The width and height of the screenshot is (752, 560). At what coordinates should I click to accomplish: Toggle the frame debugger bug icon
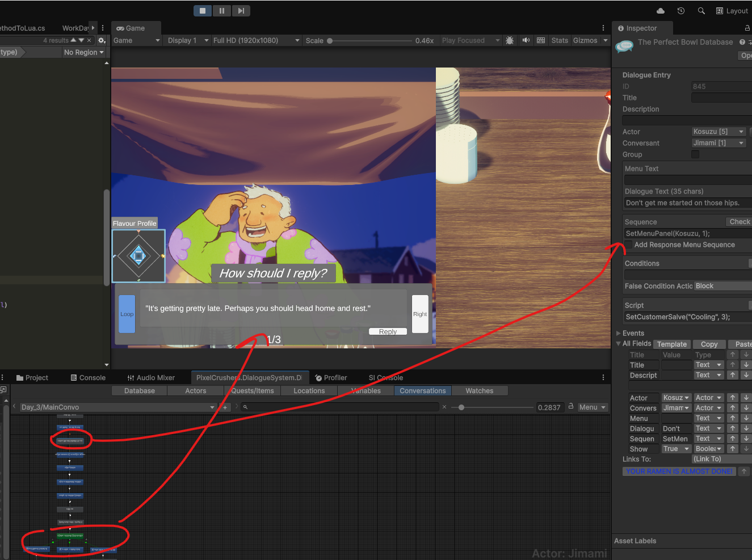tap(510, 40)
